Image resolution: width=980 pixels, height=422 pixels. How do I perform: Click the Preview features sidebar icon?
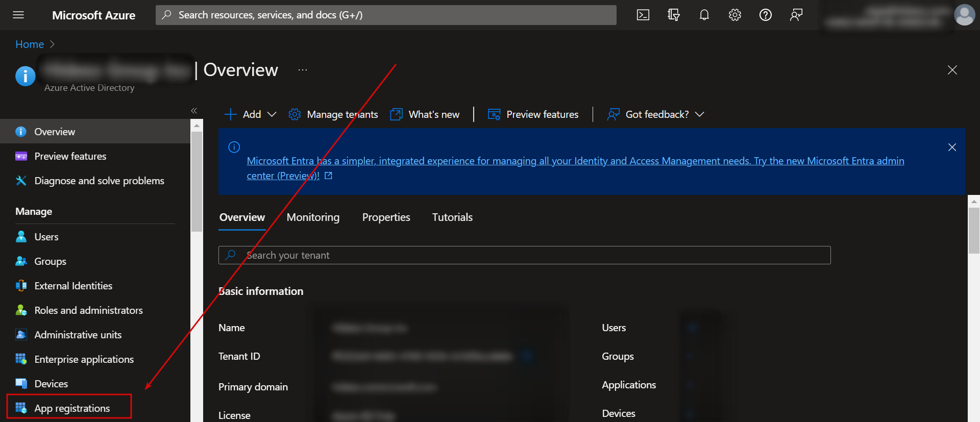(21, 156)
